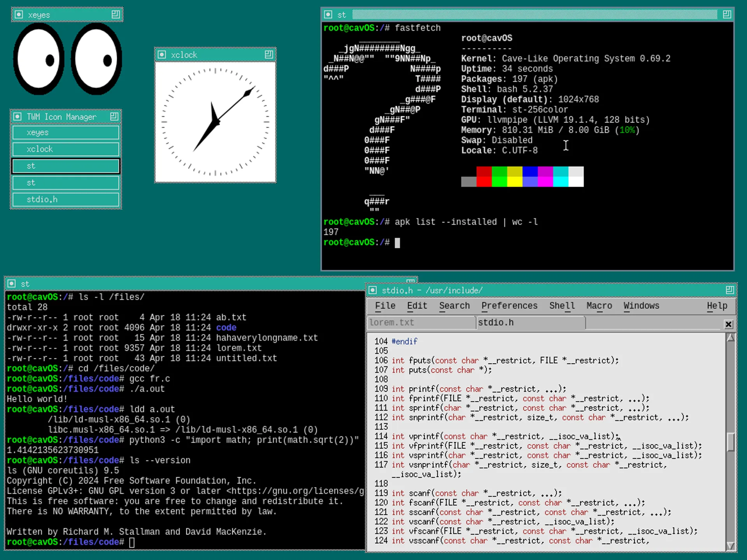
Task: Click the 'Memory' line in fastfetch
Action: pyautogui.click(x=551, y=130)
